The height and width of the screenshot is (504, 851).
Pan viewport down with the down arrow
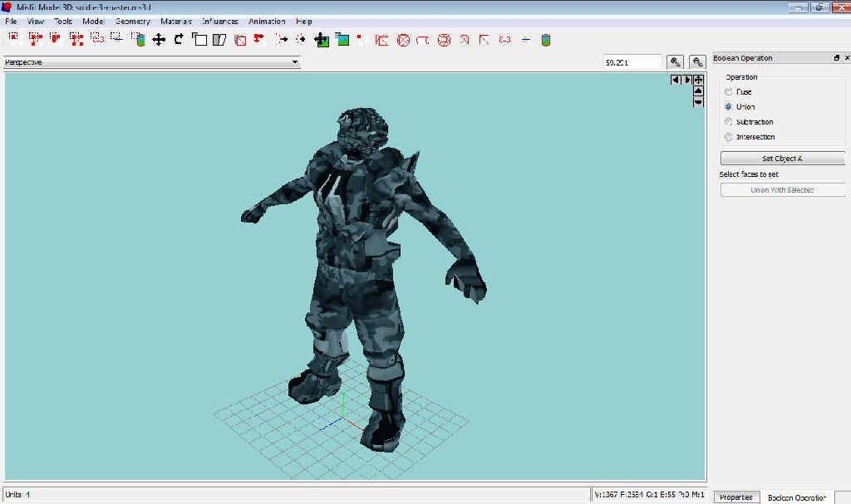click(698, 102)
